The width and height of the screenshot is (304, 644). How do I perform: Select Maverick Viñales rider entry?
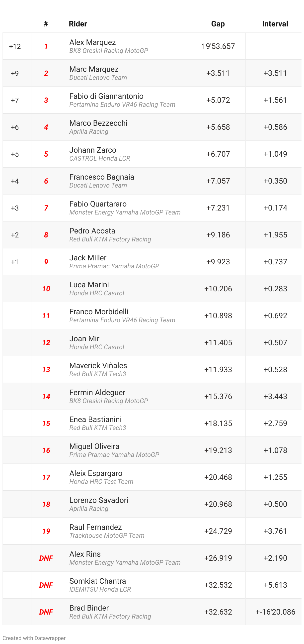tap(98, 365)
